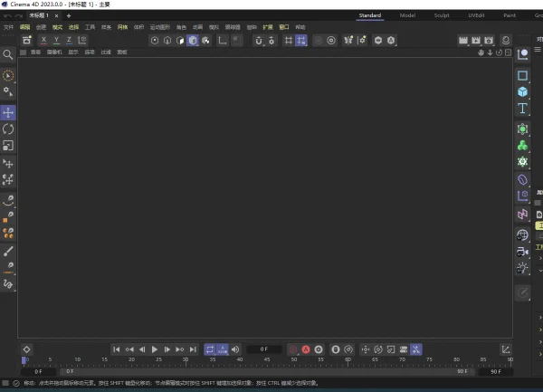Viewport: 543px width, 392px height.
Task: Open the 运动图形 menu
Action: tap(159, 27)
